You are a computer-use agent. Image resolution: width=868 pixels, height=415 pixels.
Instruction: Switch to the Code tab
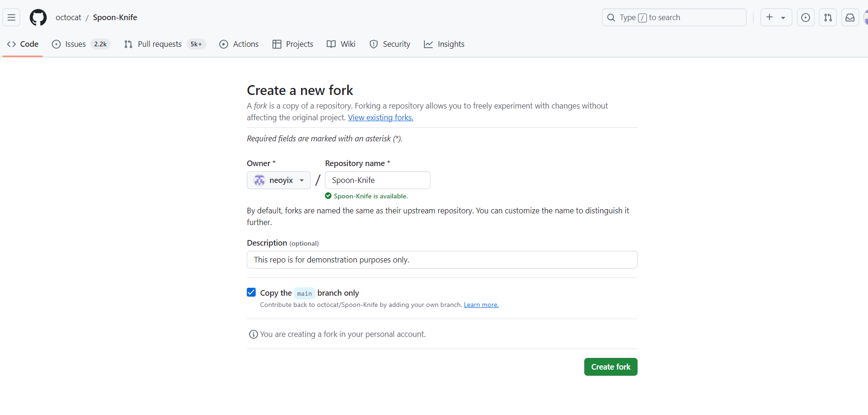[22, 44]
